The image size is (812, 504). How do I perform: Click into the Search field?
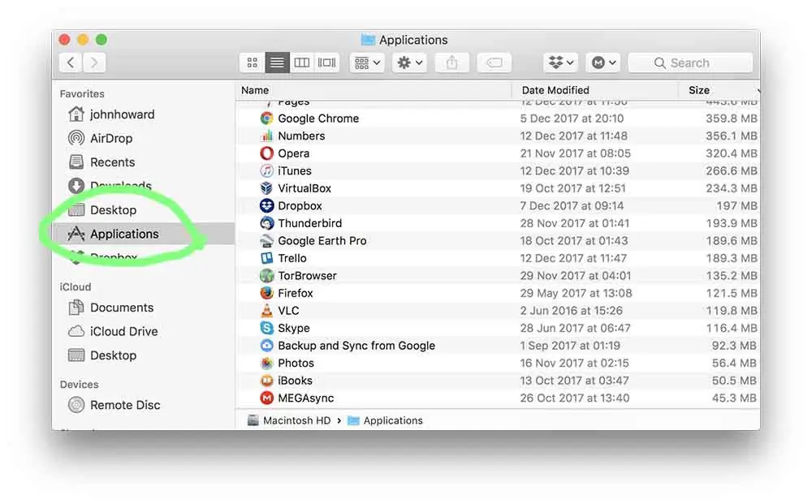[690, 62]
